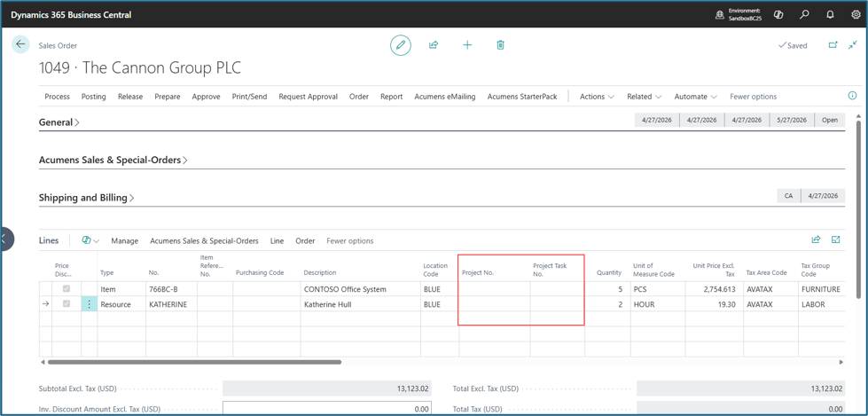The width and height of the screenshot is (868, 416).
Task: Open Manage in the Lines toolbar
Action: click(124, 241)
